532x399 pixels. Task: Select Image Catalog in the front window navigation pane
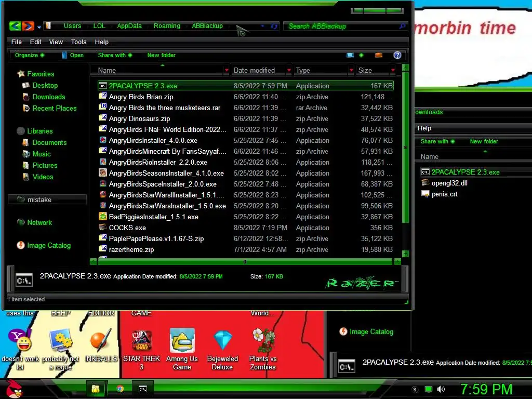pos(44,245)
